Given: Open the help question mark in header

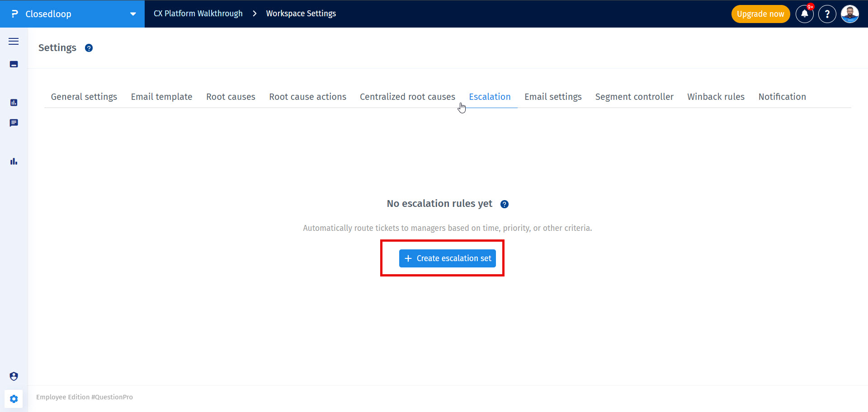Looking at the screenshot, I should click(x=827, y=14).
